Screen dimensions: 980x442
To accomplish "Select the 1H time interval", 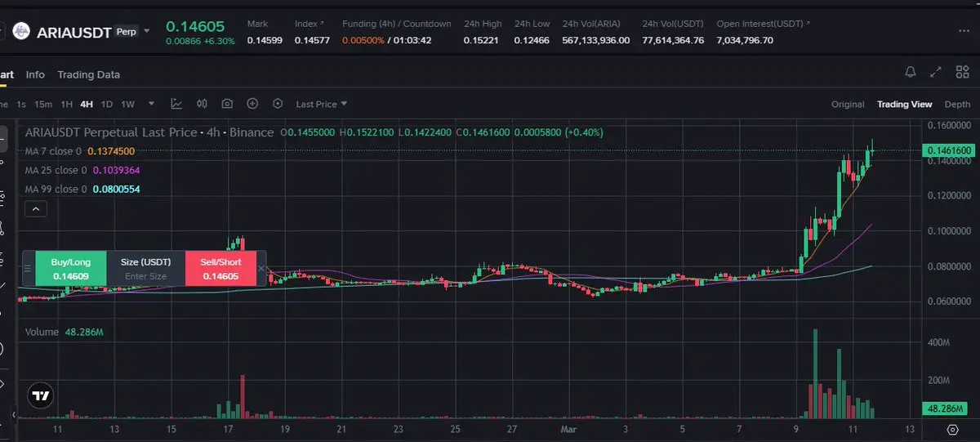I will coord(67,104).
